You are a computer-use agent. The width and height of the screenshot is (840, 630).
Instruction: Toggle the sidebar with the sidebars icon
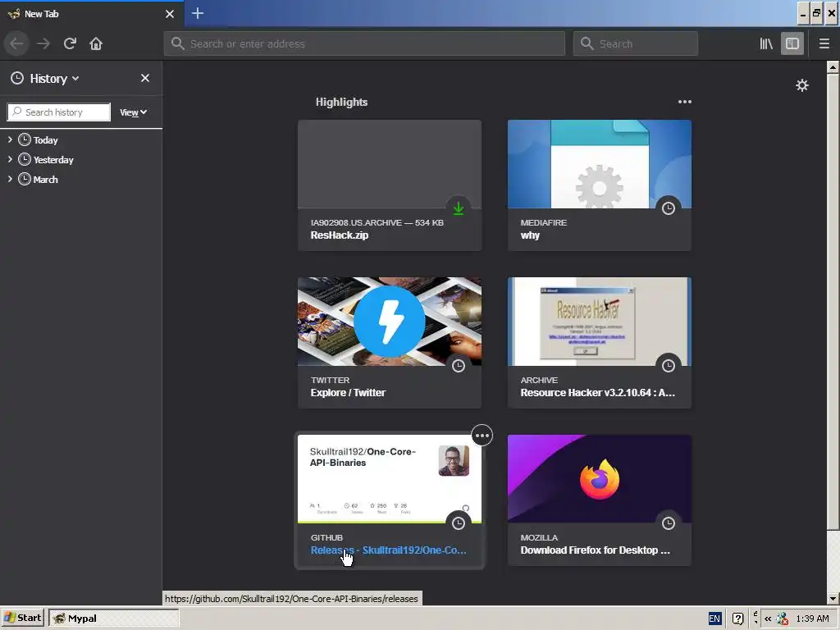pos(792,43)
